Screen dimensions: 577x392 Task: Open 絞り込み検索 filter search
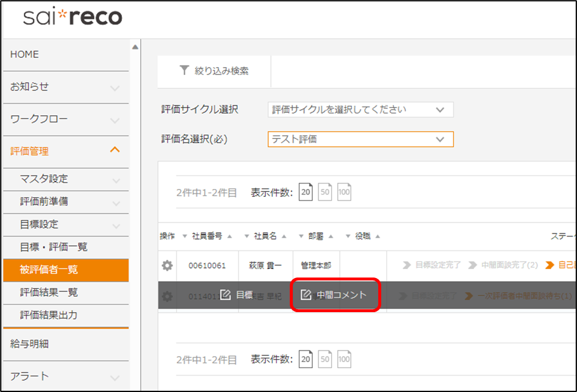click(214, 71)
